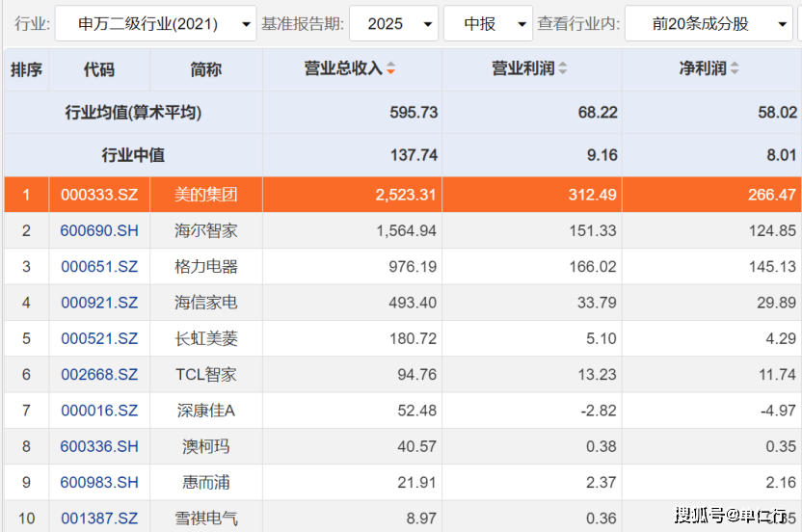
Task: Open stock code 600690.SH link
Action: point(99,231)
